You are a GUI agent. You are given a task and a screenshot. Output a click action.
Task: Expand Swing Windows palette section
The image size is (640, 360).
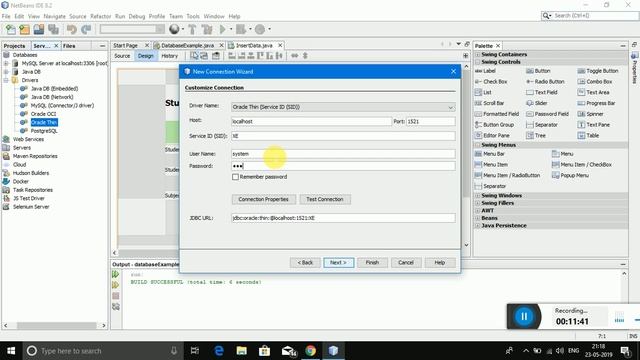tap(478, 196)
